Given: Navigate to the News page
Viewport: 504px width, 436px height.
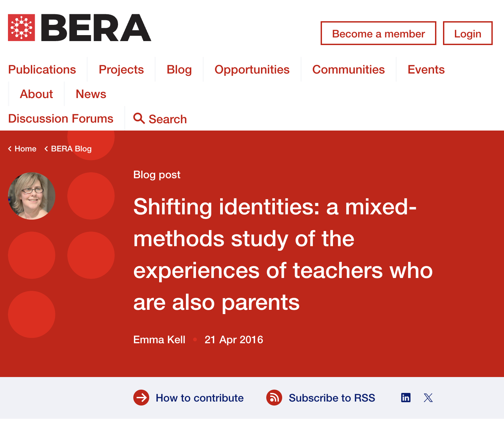Looking at the screenshot, I should 91,94.
